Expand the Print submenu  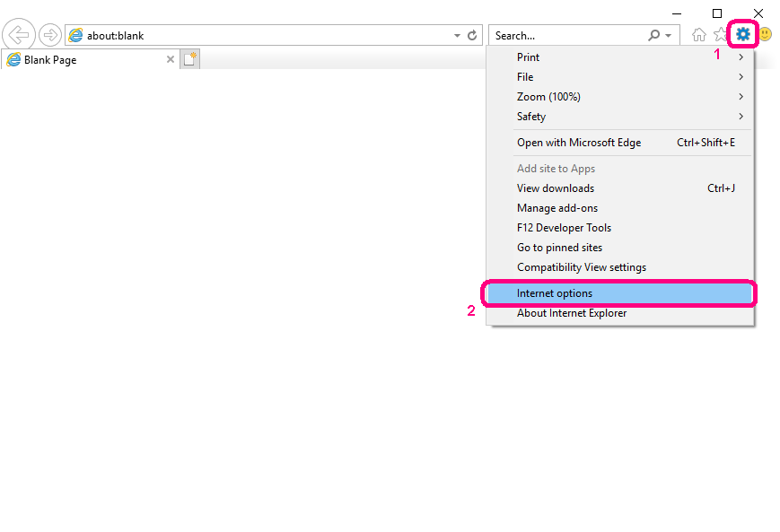[620, 57]
